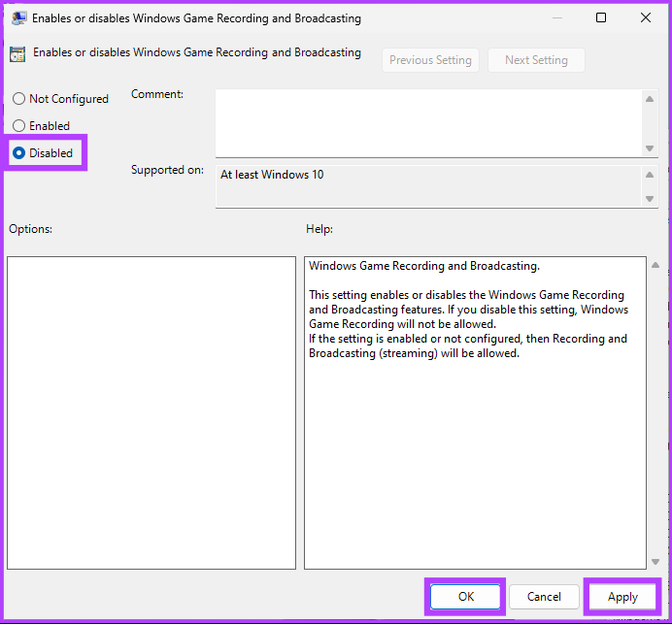The width and height of the screenshot is (672, 624).
Task: Click the policy setting icon beside the heading
Action: (17, 54)
